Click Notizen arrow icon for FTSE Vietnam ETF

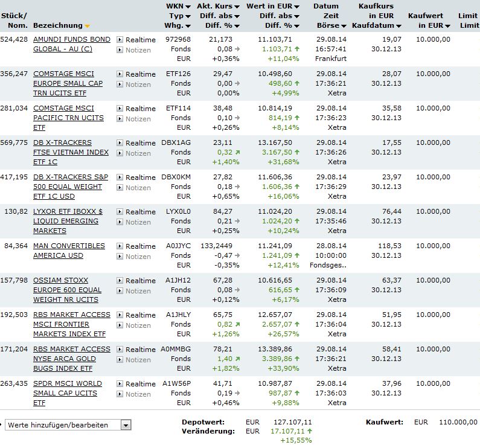pos(120,153)
